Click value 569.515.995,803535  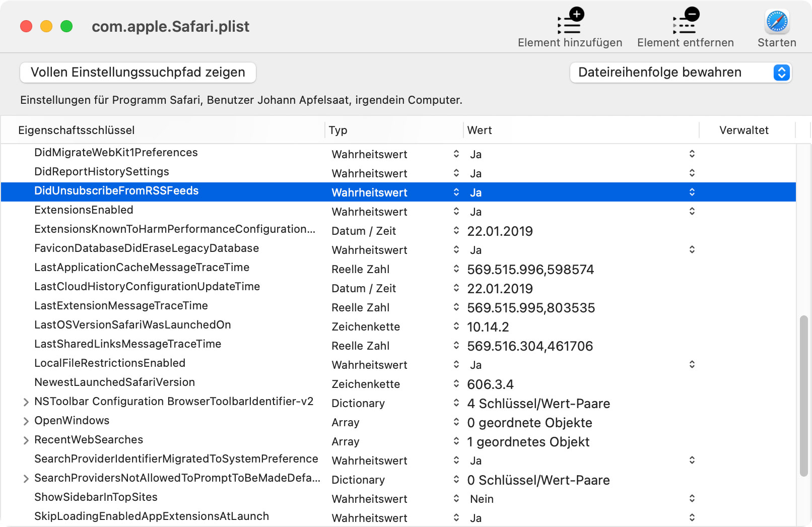click(531, 308)
